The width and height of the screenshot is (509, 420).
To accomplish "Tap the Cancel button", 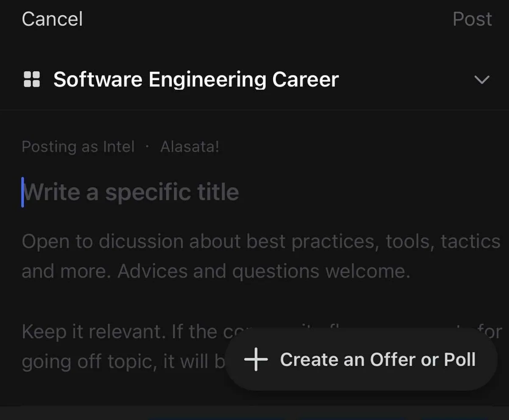I will coord(52,19).
